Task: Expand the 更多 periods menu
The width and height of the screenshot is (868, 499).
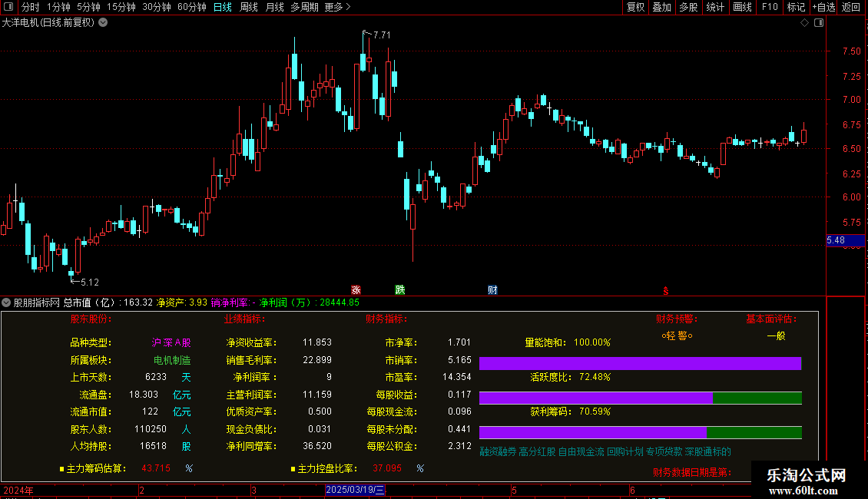Action: pos(337,7)
